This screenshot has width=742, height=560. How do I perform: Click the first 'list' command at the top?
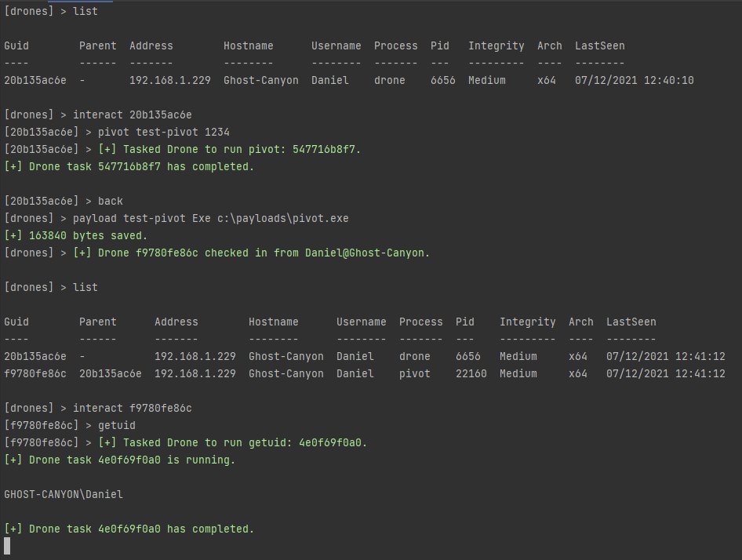85,11
